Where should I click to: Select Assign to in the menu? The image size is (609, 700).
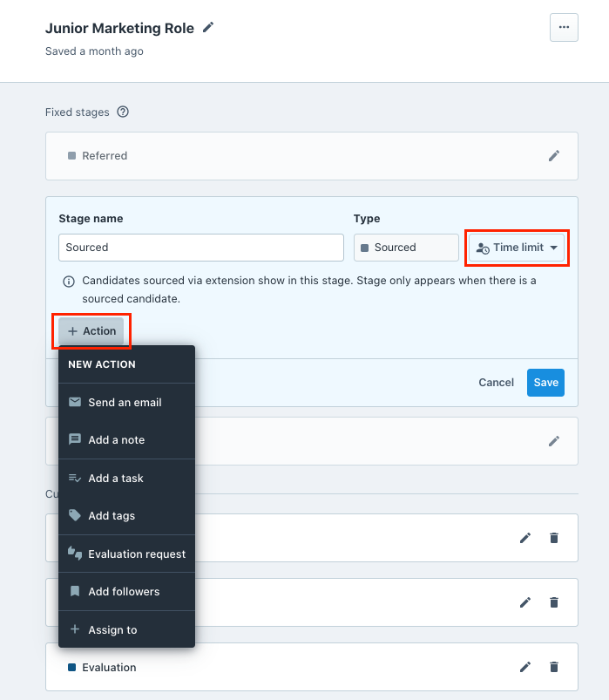(112, 629)
